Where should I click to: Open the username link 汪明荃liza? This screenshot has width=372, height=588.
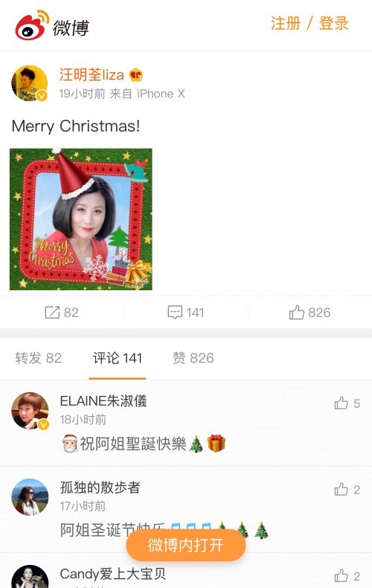(x=92, y=74)
